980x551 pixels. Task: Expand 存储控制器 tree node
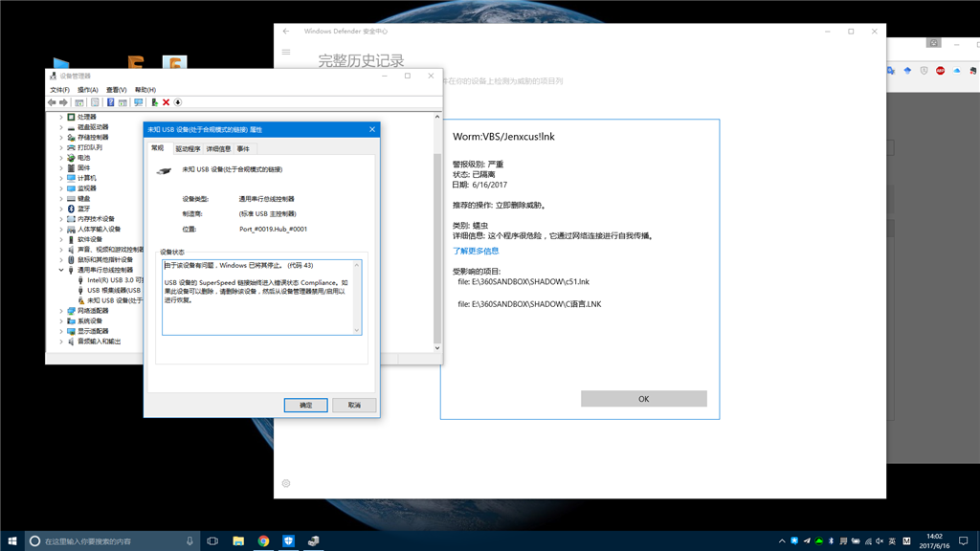pyautogui.click(x=61, y=138)
